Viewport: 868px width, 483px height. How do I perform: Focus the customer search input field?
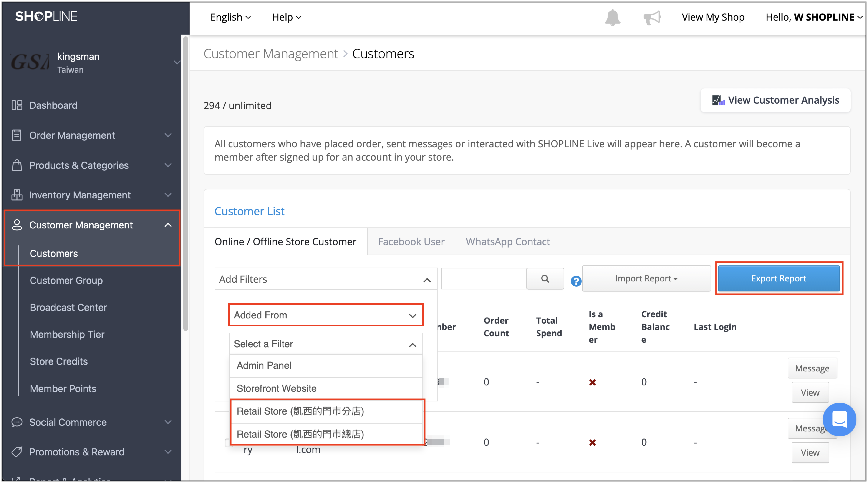coord(484,278)
